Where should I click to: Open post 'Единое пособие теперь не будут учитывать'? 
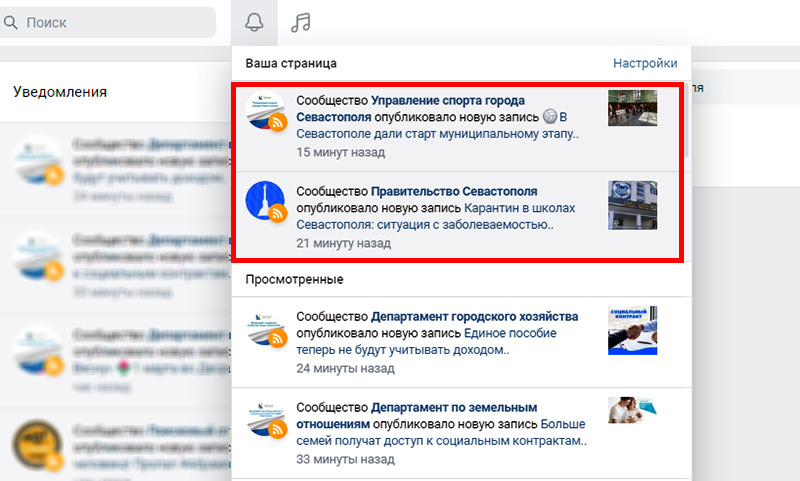427,342
